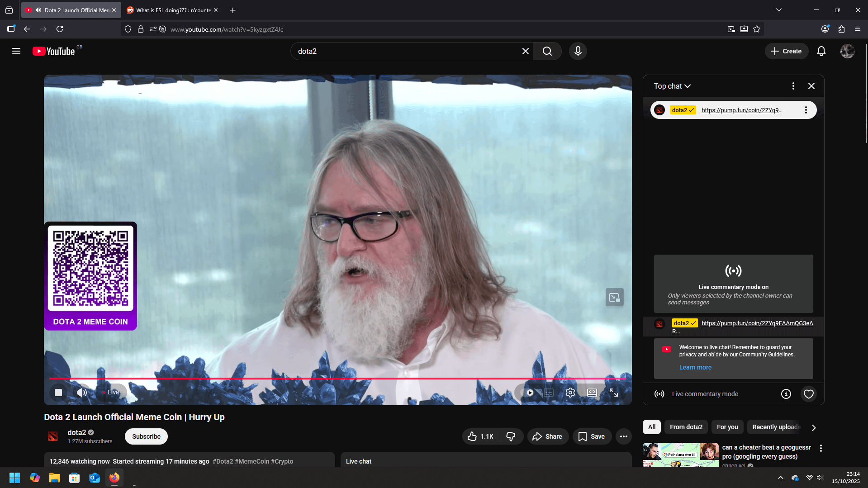This screenshot has height=488, width=868.
Task: Stop the live stream playback
Action: coord(58,392)
